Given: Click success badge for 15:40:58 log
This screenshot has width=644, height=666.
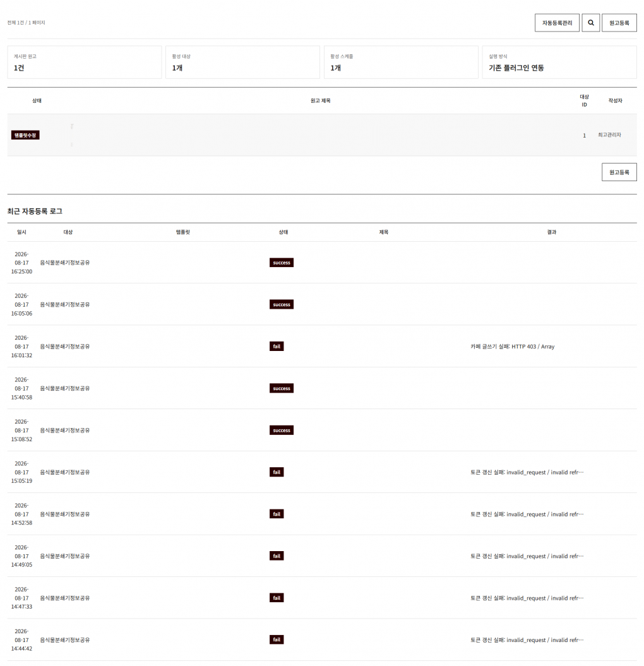Looking at the screenshot, I should (x=281, y=388).
